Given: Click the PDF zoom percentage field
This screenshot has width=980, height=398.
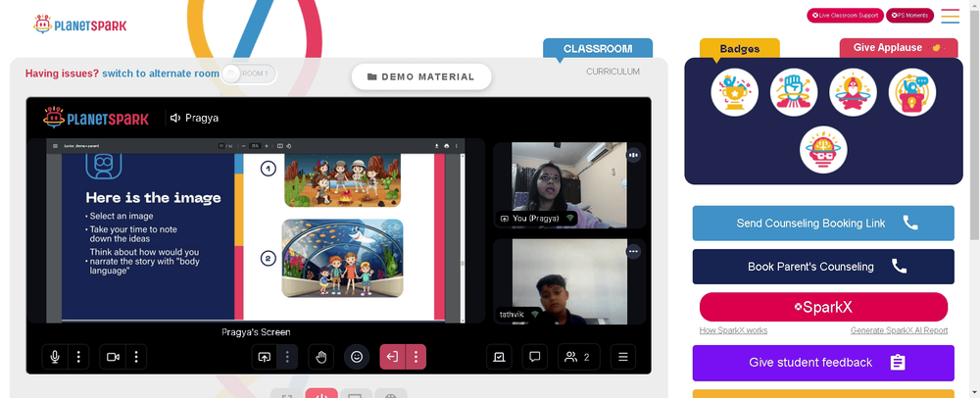Looking at the screenshot, I should [255, 146].
